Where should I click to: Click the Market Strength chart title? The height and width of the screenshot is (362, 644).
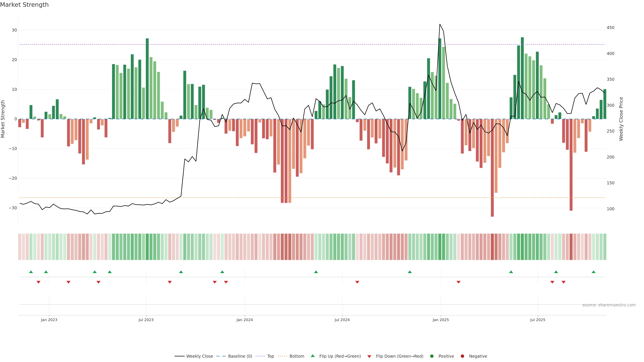click(24, 5)
